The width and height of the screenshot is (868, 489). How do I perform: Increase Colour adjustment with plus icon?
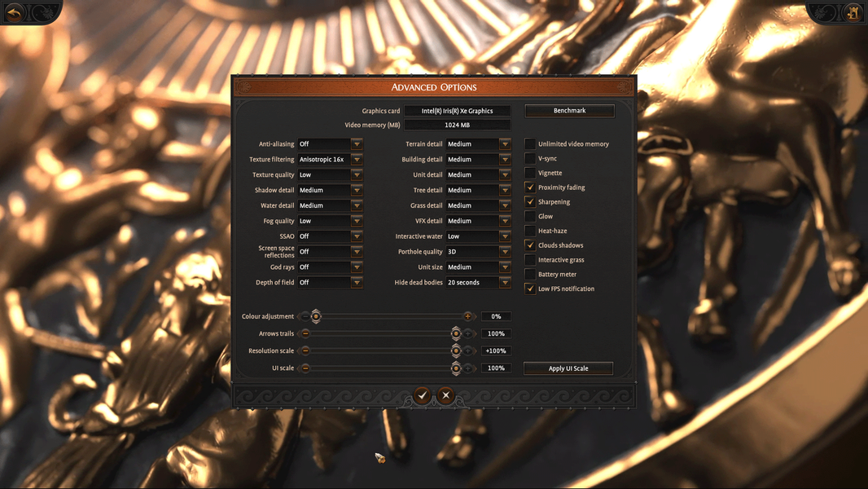click(x=467, y=316)
